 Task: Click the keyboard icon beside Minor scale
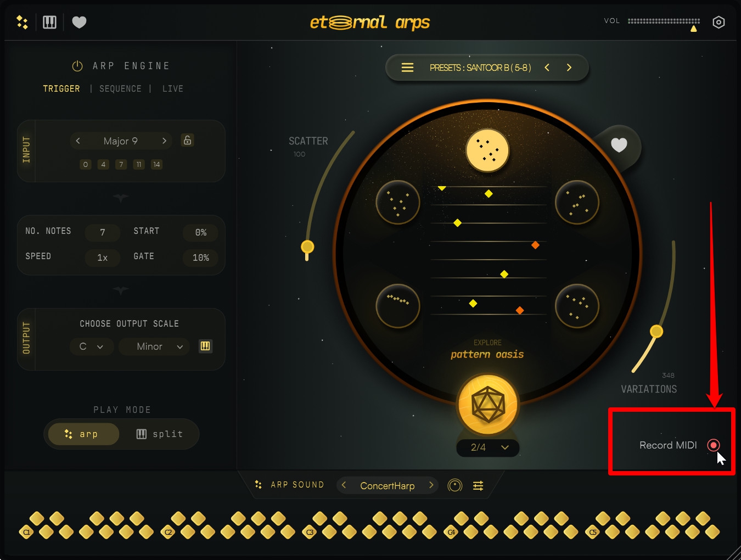[x=205, y=346]
